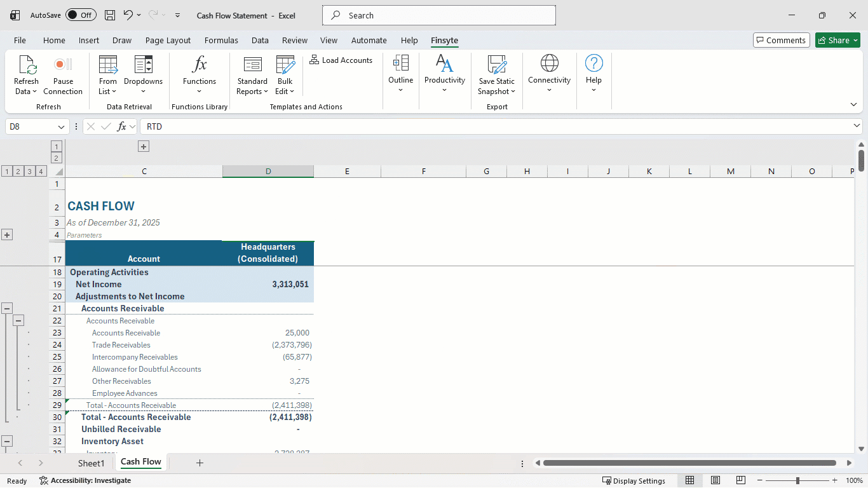Open Customize Quick Access Toolbar dropdown
The width and height of the screenshot is (868, 488).
click(177, 15)
